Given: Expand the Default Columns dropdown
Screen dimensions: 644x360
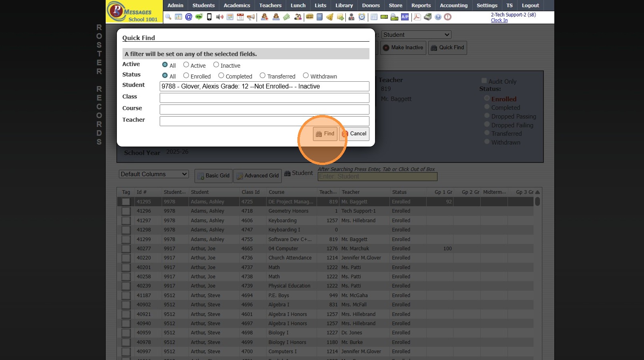Looking at the screenshot, I should pyautogui.click(x=154, y=174).
